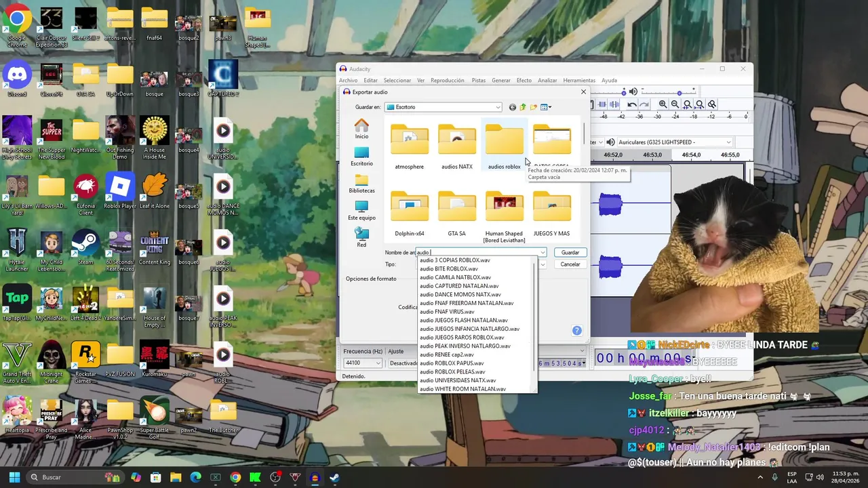
Task: Open the Seleccionar menu
Action: pyautogui.click(x=397, y=81)
